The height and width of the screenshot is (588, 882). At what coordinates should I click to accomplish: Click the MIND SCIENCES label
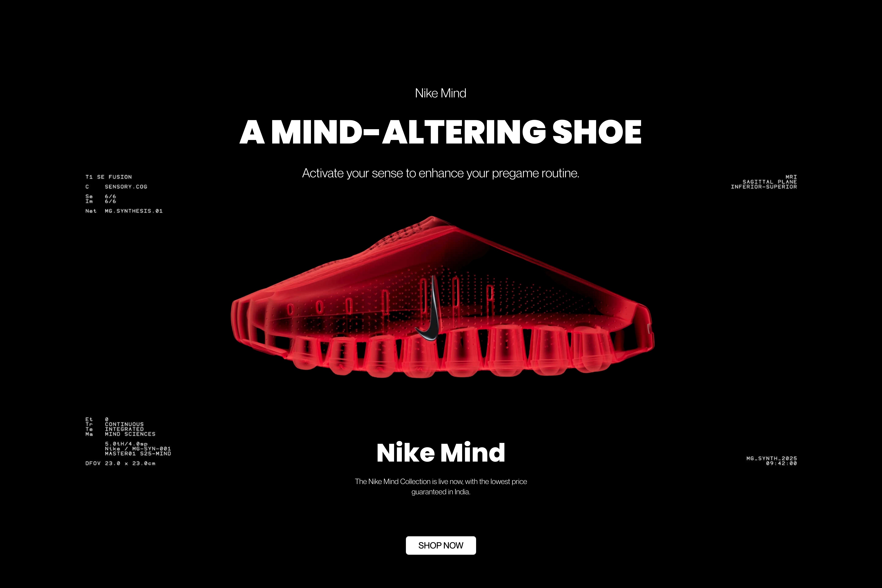pos(130,434)
